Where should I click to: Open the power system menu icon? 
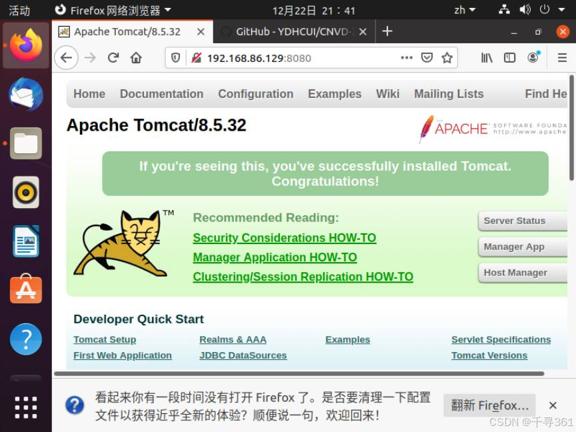click(x=544, y=10)
